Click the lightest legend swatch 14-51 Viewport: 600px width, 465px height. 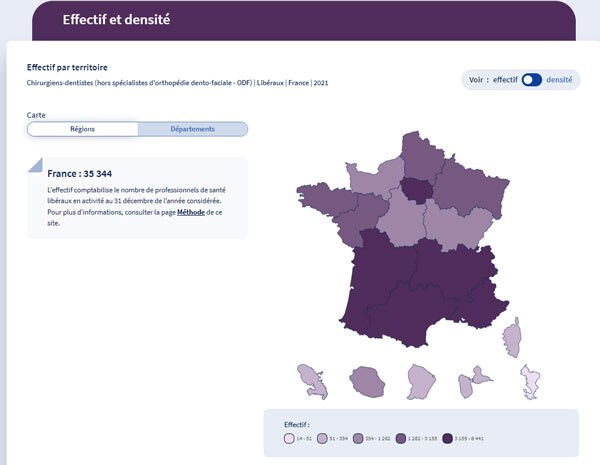pyautogui.click(x=289, y=438)
